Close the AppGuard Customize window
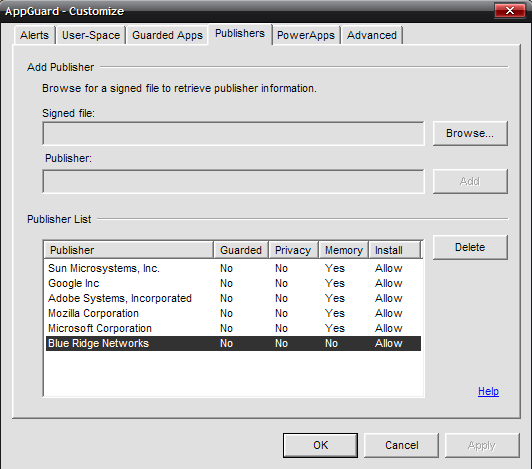 [x=510, y=11]
